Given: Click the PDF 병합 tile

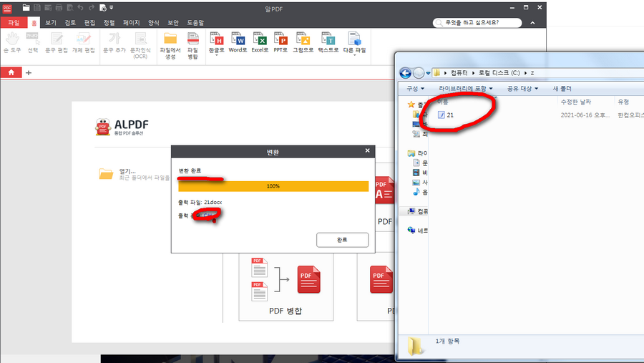Looking at the screenshot, I should tap(286, 287).
